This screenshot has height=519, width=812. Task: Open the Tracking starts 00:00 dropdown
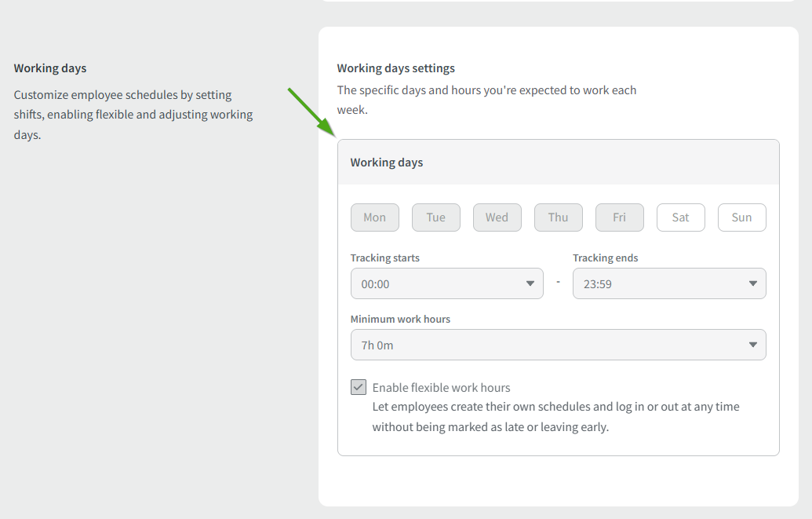click(446, 283)
